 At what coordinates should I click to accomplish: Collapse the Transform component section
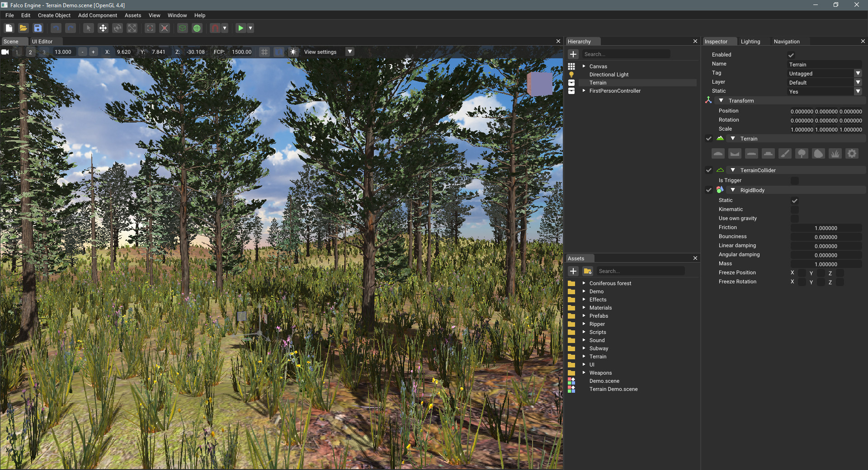coord(721,100)
